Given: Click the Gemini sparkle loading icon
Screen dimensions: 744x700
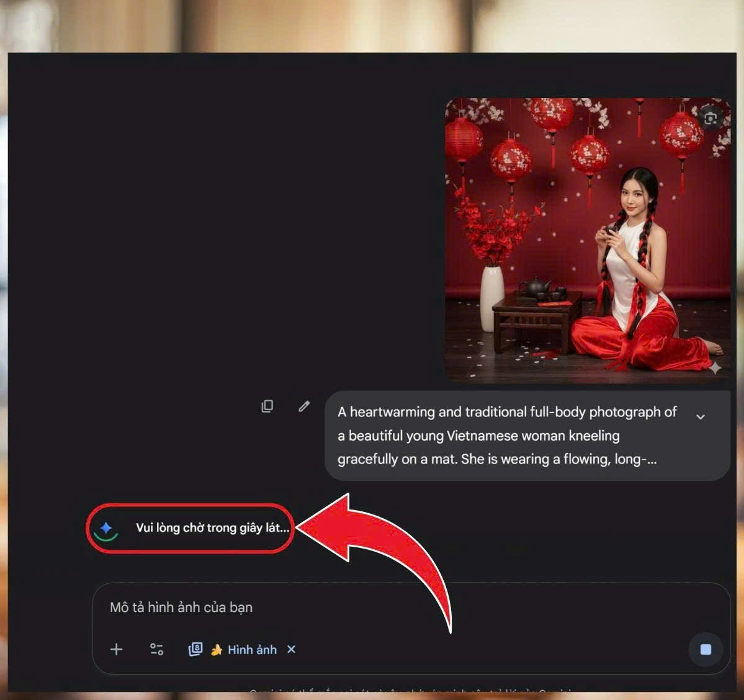Looking at the screenshot, I should (106, 528).
